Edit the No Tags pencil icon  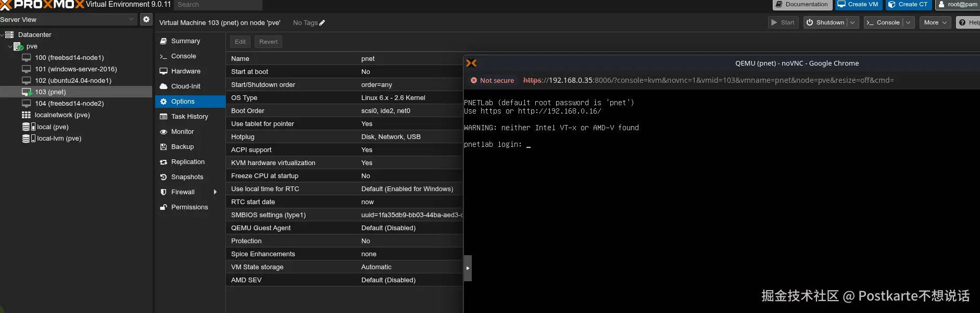click(x=322, y=23)
